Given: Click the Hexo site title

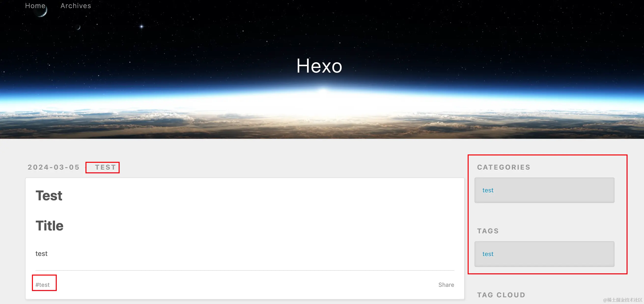Looking at the screenshot, I should 319,66.
